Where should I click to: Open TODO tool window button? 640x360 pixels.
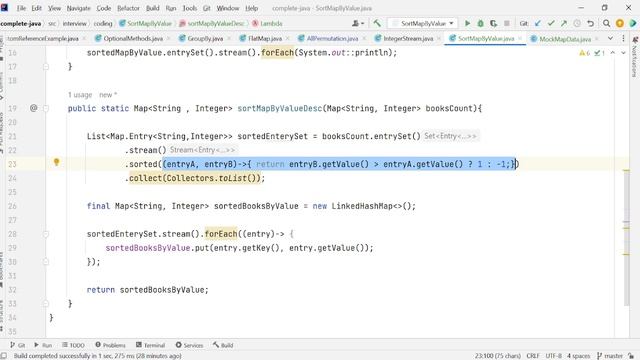tap(73, 345)
